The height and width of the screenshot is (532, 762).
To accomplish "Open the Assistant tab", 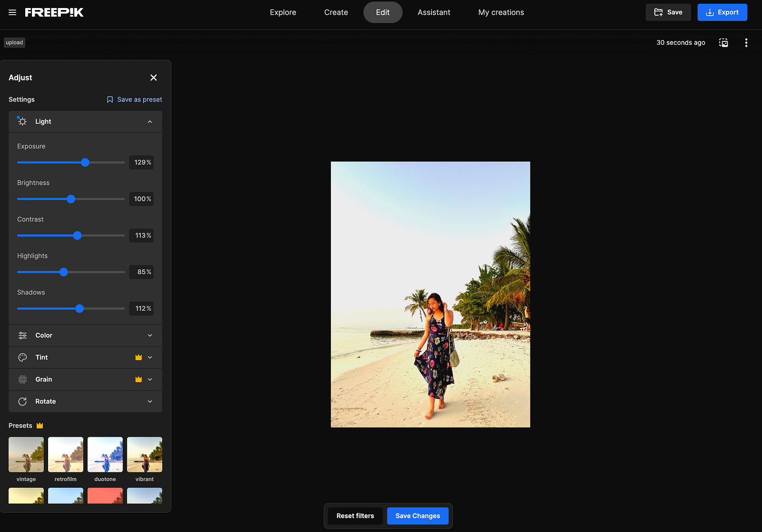I will [x=433, y=12].
